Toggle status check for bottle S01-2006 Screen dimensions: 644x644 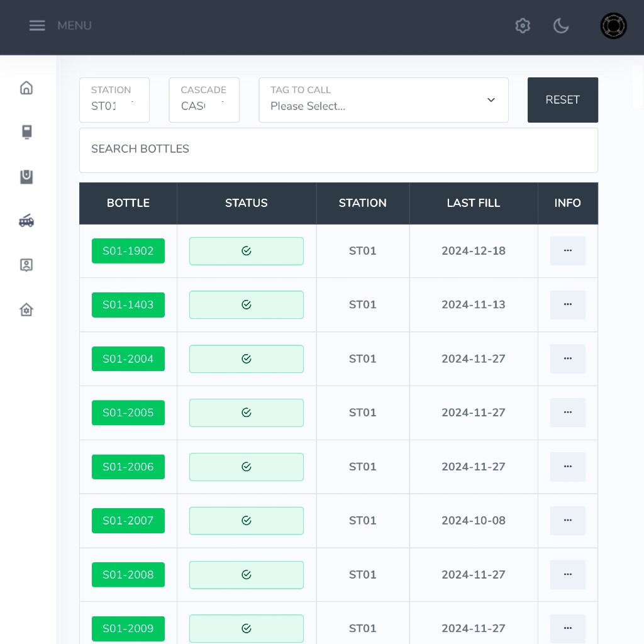pos(246,467)
